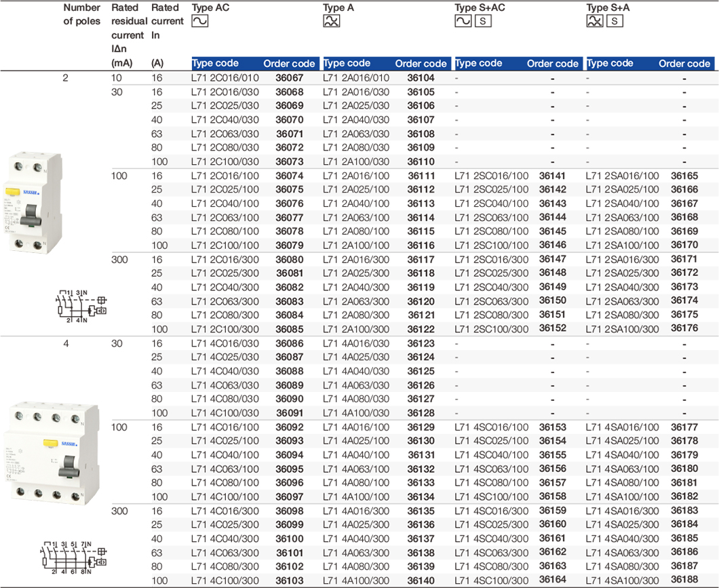
Task: Click the Order code header under Type A
Action: [421, 64]
